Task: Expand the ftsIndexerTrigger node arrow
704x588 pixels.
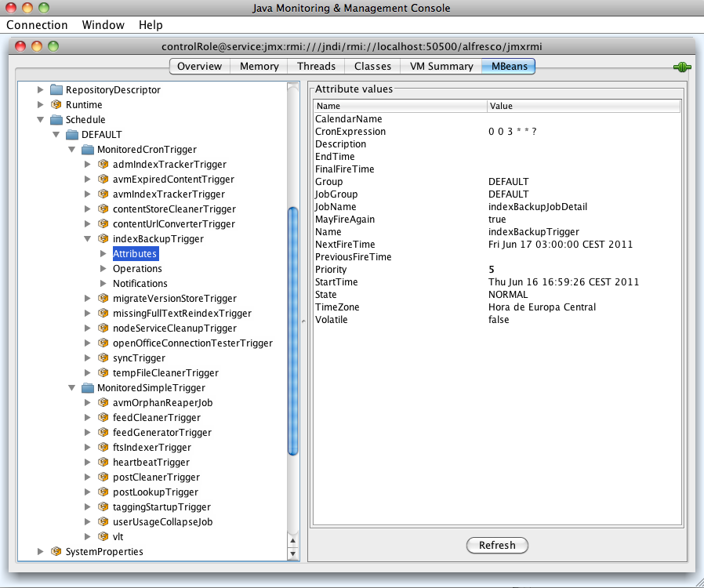Action: pos(88,447)
